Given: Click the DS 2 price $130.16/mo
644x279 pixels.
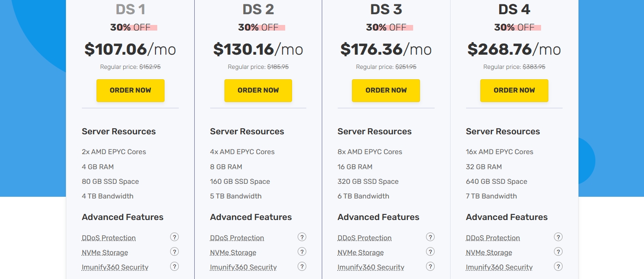Looking at the screenshot, I should coord(258,50).
